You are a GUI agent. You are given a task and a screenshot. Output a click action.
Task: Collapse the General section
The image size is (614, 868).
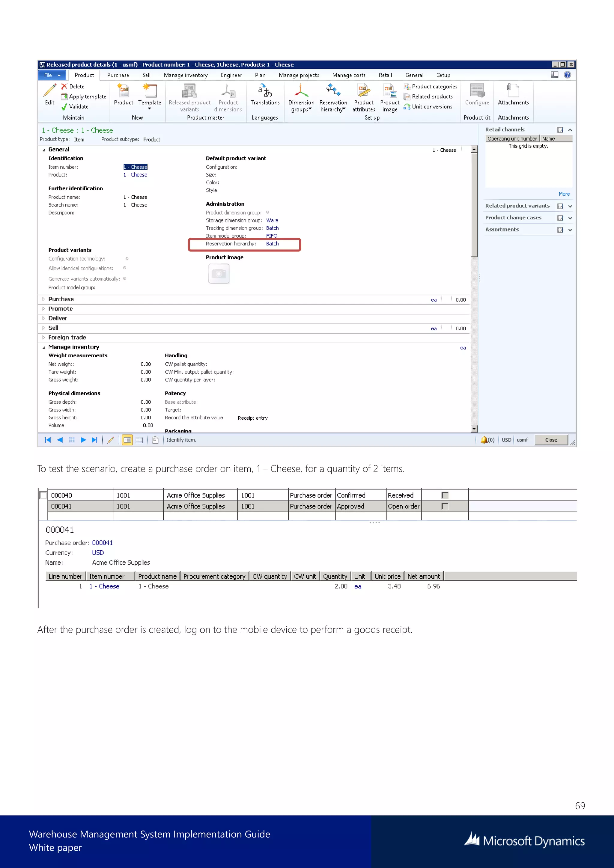pos(44,150)
